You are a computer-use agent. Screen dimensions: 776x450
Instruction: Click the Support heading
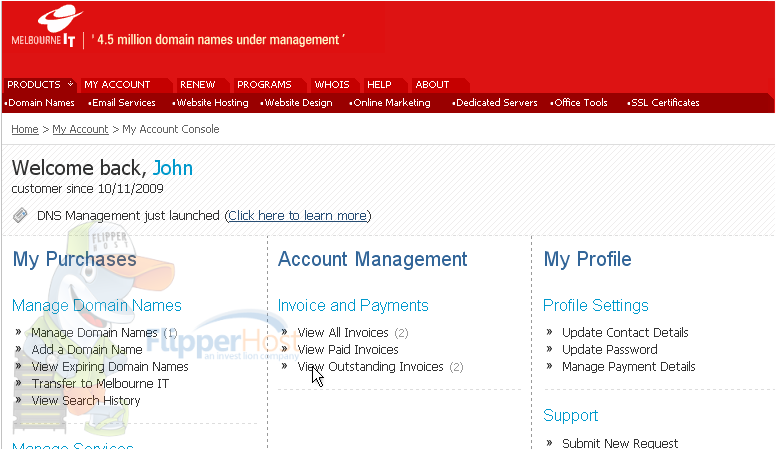click(571, 415)
